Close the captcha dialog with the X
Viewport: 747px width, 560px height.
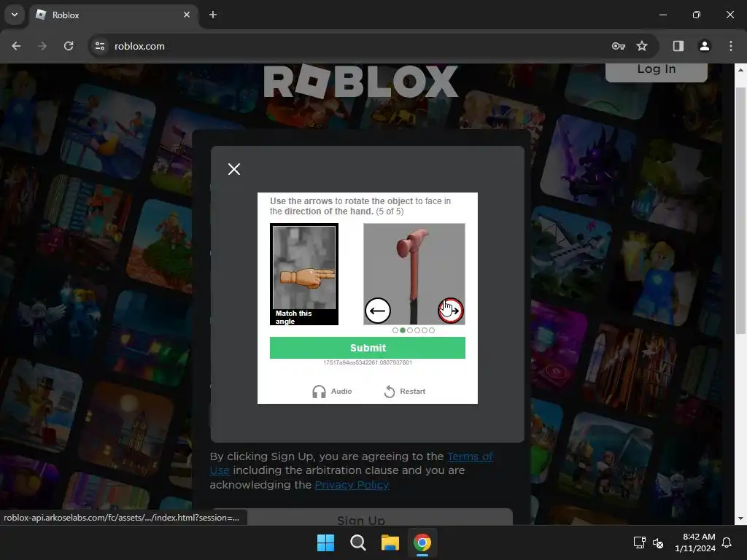click(234, 169)
